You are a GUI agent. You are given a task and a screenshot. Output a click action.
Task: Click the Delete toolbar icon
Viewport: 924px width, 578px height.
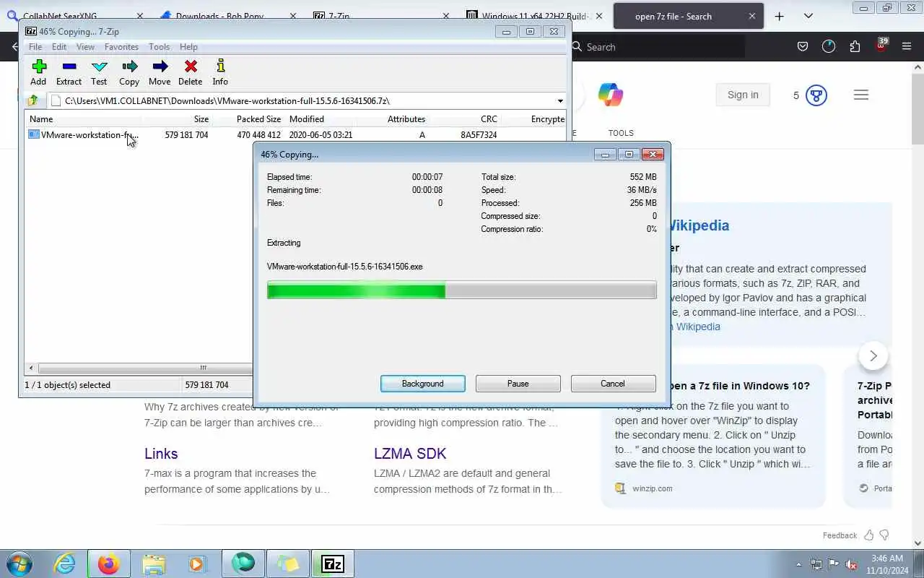191,72
